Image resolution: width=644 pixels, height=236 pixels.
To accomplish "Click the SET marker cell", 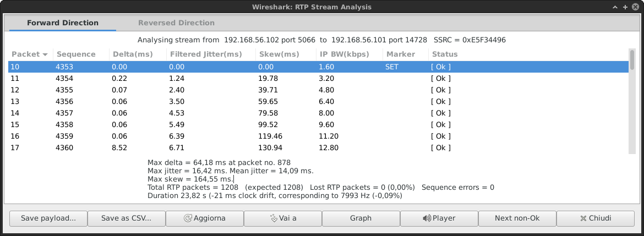I will pyautogui.click(x=391, y=67).
